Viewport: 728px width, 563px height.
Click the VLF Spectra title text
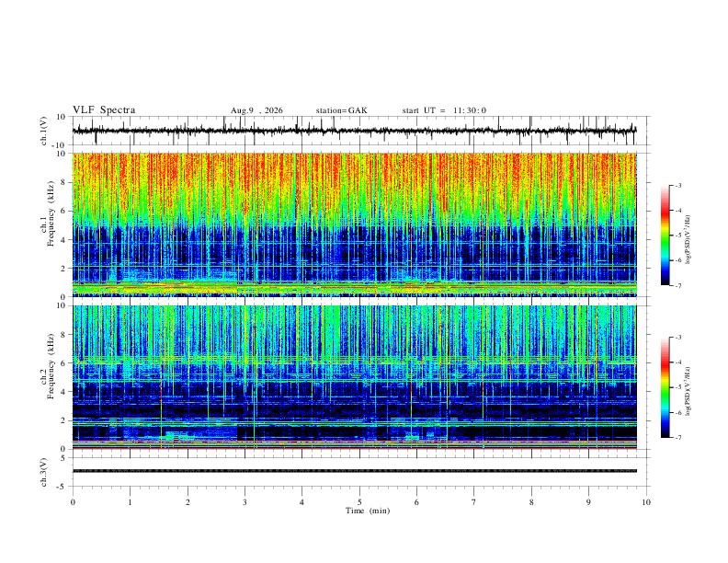pyautogui.click(x=104, y=110)
